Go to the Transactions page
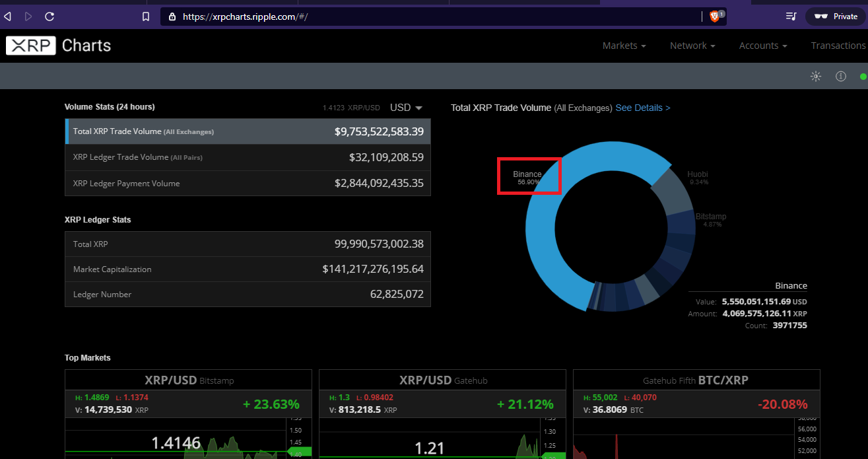Image resolution: width=868 pixels, height=459 pixels. (x=838, y=46)
